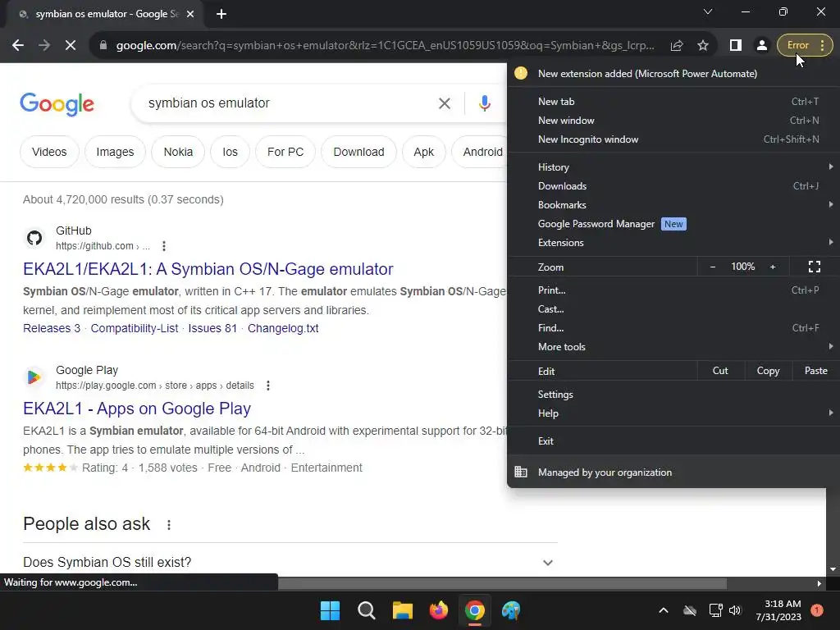Open People also ask options dots

point(169,524)
